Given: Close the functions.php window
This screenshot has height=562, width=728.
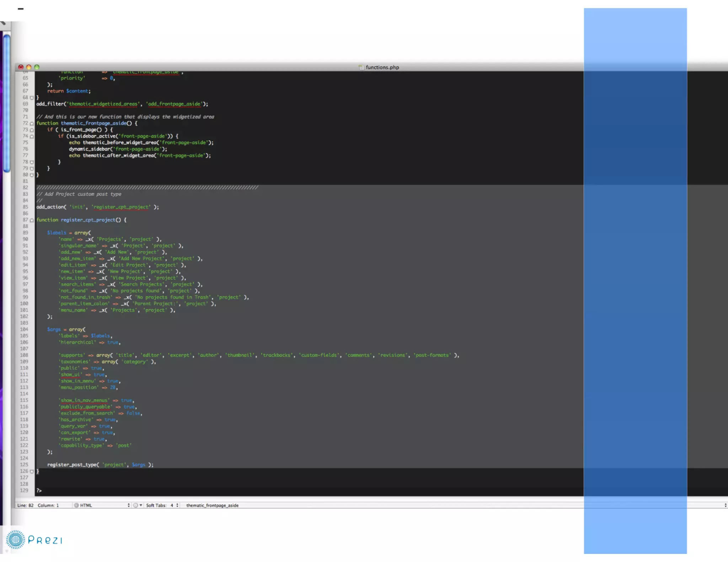Looking at the screenshot, I should click(x=21, y=67).
